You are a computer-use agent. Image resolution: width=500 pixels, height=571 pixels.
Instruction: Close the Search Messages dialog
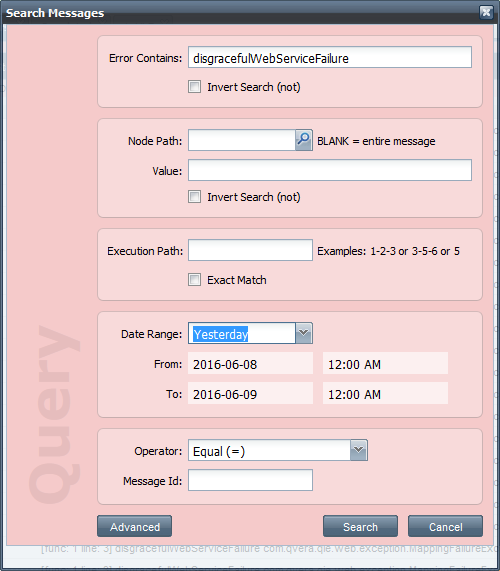(486, 12)
